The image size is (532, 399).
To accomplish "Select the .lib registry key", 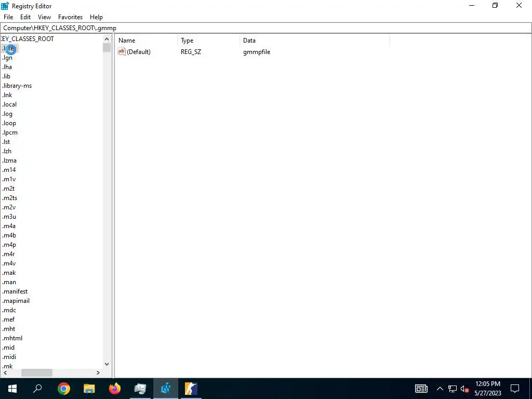I will [x=6, y=76].
